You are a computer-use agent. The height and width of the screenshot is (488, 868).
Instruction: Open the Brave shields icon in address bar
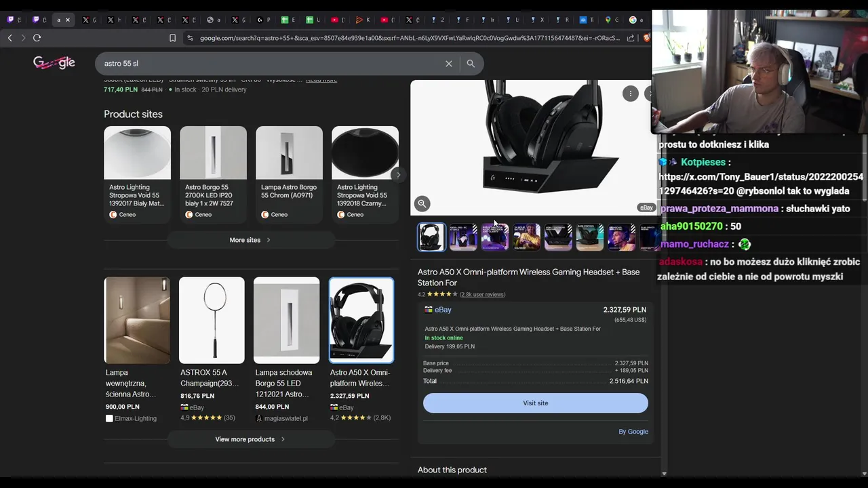(x=646, y=38)
